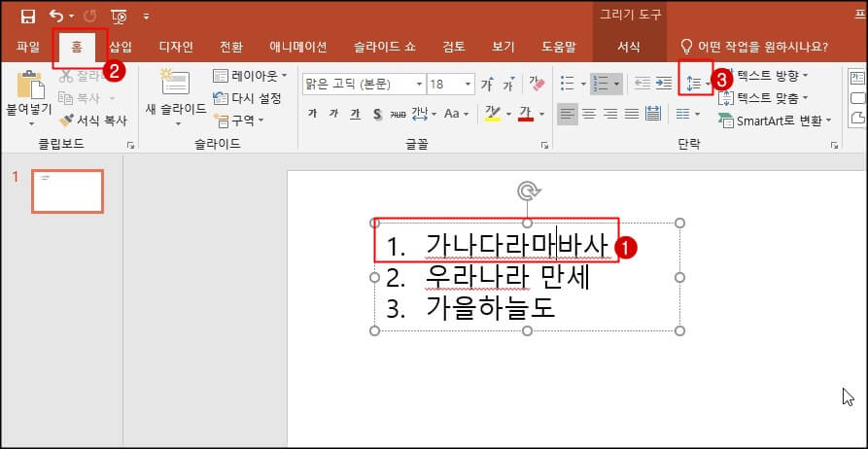Click the text line 가나다라마바사

517,247
